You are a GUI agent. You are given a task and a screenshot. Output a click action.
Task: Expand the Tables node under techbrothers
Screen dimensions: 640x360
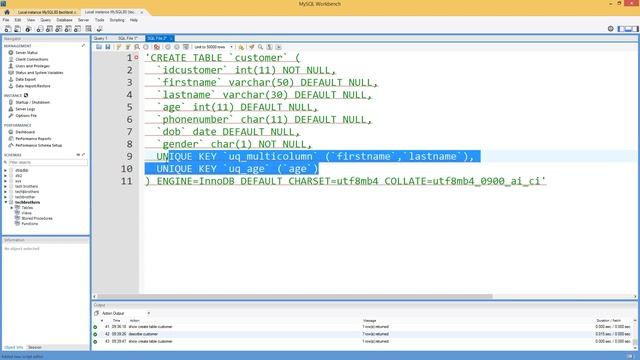click(x=12, y=208)
